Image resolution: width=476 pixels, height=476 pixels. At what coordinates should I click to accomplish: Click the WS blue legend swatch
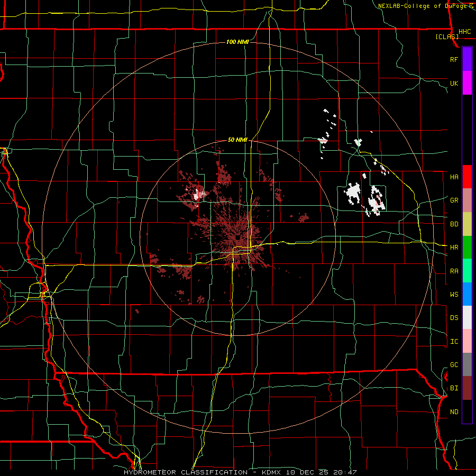click(467, 294)
